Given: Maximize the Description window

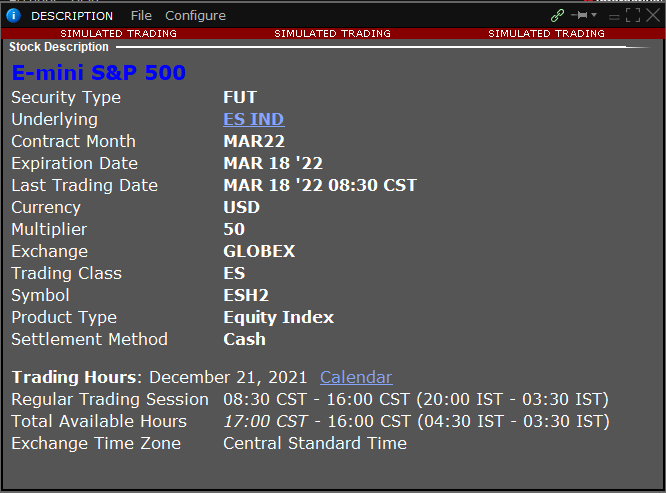Looking at the screenshot, I should (633, 16).
